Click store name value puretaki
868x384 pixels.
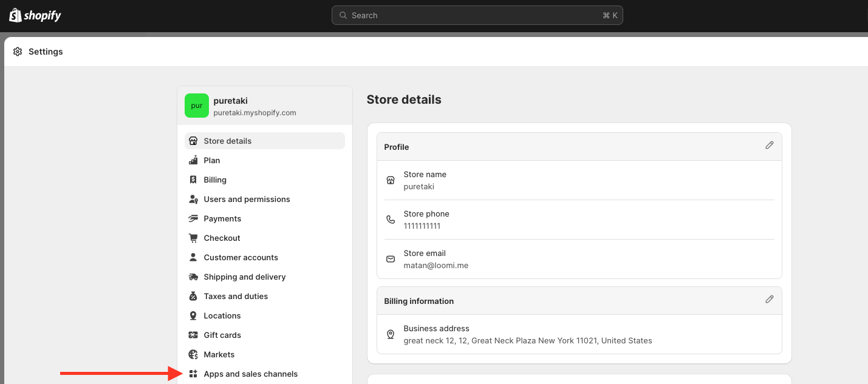419,186
